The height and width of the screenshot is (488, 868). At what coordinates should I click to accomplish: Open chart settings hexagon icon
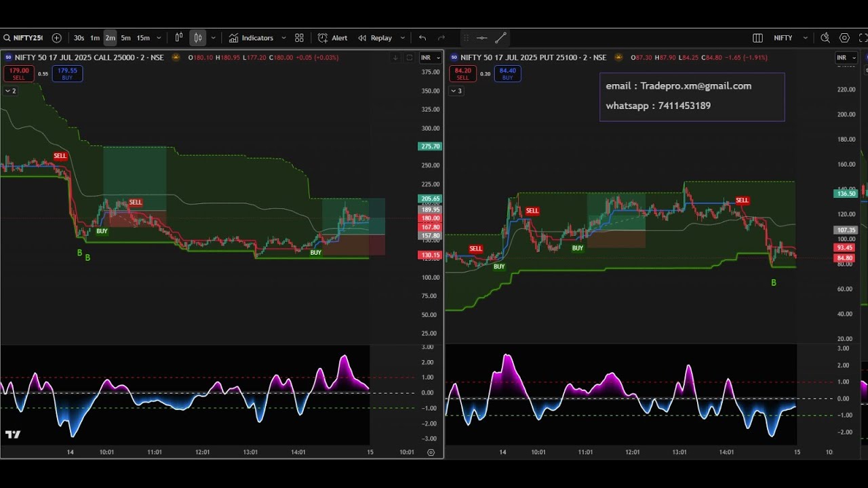844,38
